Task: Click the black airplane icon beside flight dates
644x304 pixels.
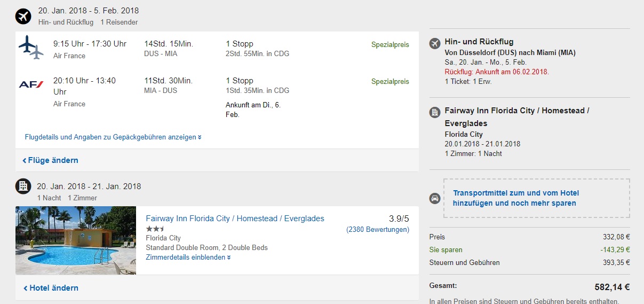Action: (23, 17)
